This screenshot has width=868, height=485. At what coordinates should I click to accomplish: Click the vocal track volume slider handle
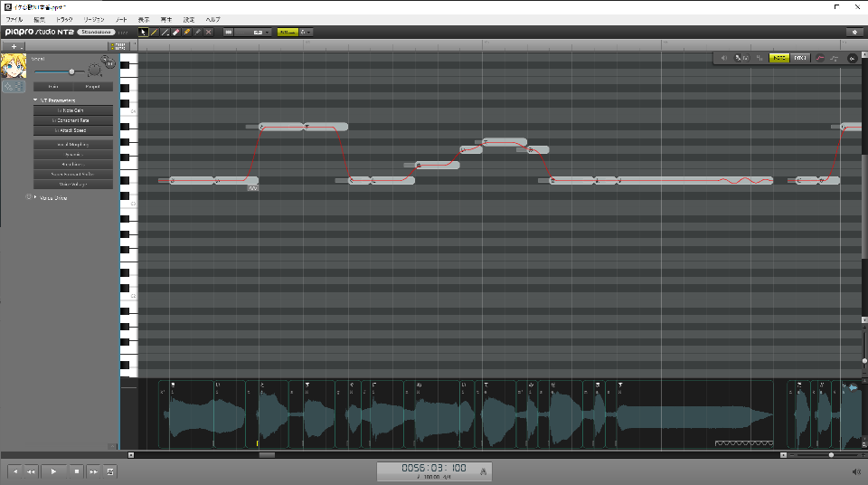[x=71, y=71]
